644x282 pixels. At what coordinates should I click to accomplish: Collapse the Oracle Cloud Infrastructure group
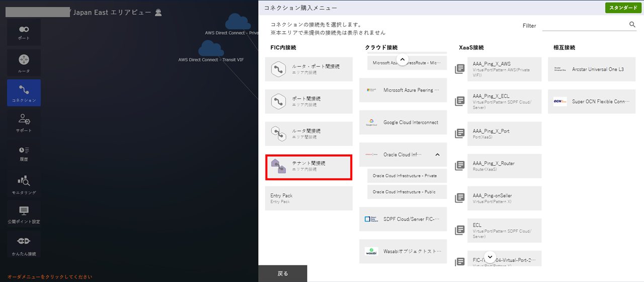click(437, 154)
